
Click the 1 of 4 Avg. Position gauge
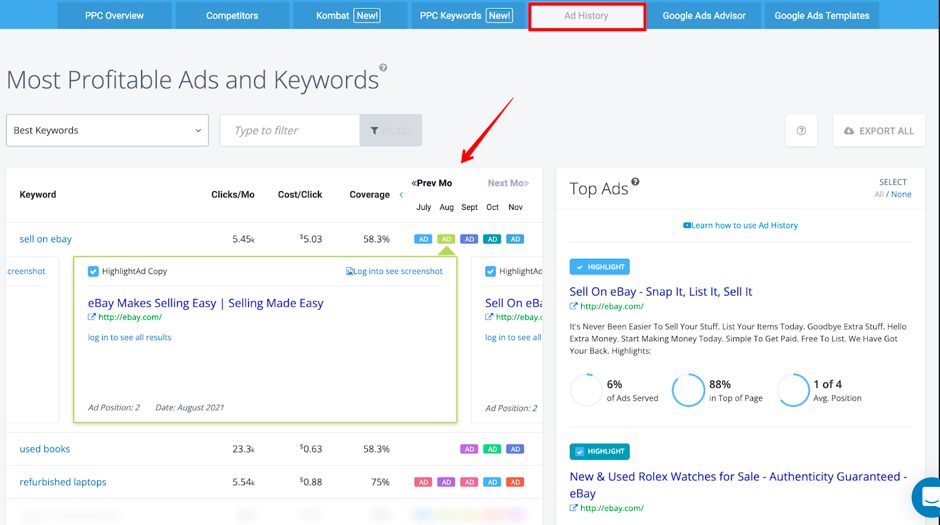[793, 390]
